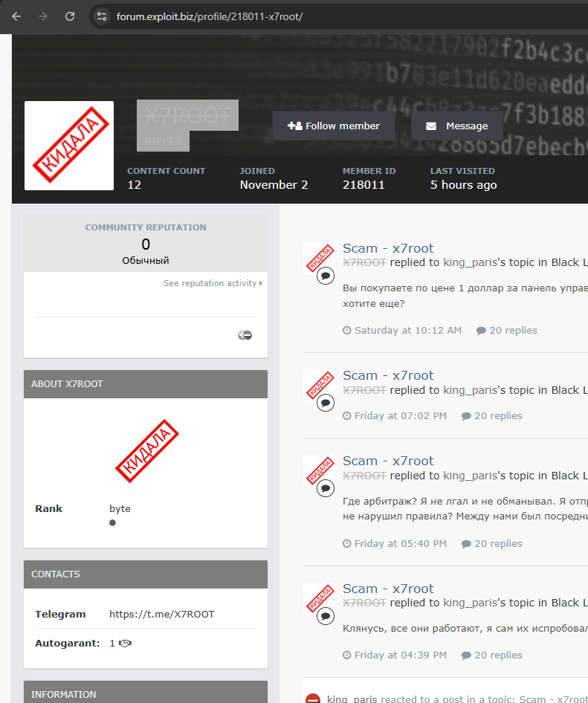The image size is (588, 703).
Task: Open Scam - x7root post from Saturday 10:12 AM
Action: pyautogui.click(x=388, y=248)
